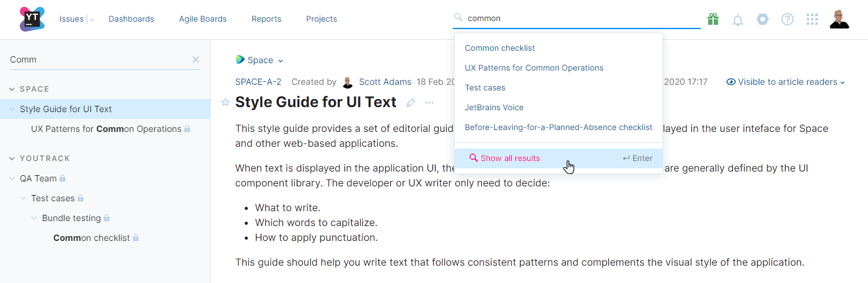Screen dimensions: 868x283
Task: Open the administration hexagon settings icon
Action: coord(763,19)
